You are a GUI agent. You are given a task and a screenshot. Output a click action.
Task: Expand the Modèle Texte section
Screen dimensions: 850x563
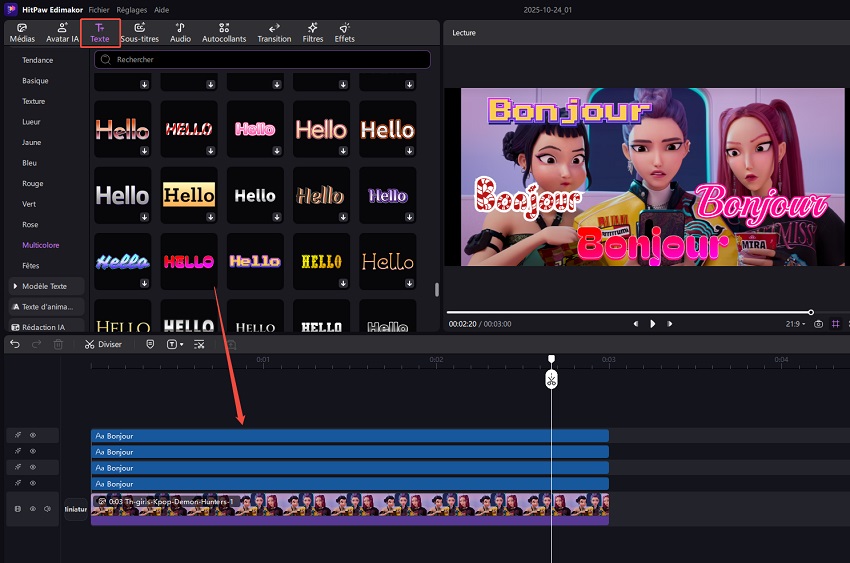tap(44, 286)
